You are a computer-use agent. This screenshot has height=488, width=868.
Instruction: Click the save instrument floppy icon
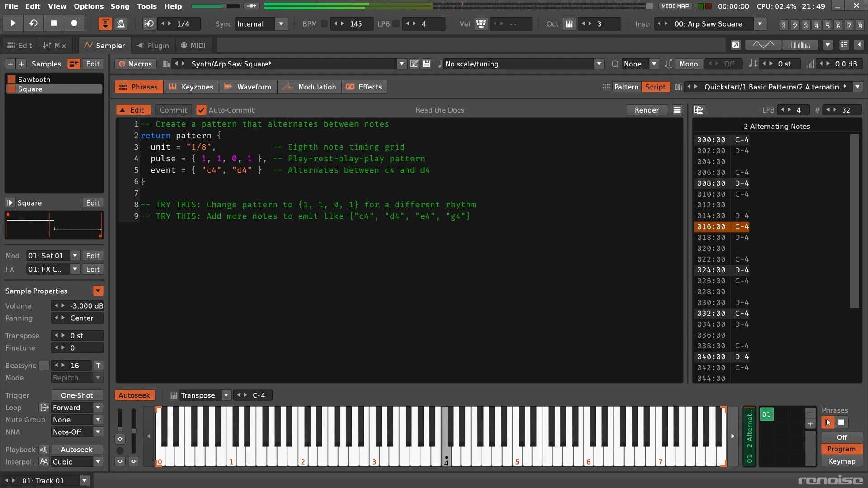426,64
